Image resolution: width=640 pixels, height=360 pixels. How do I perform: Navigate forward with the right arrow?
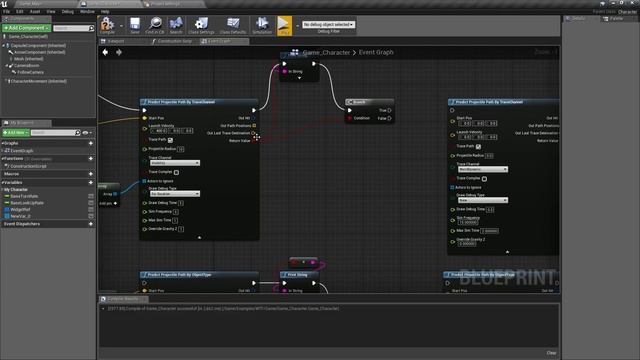[x=119, y=52]
